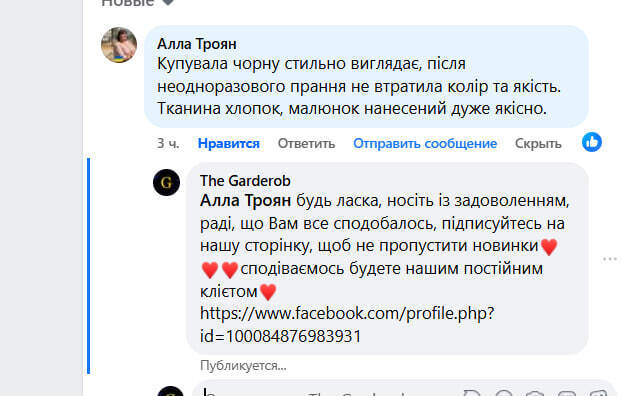This screenshot has width=621, height=396.
Task: View the blue thumbs-up reaction icon
Action: [592, 142]
